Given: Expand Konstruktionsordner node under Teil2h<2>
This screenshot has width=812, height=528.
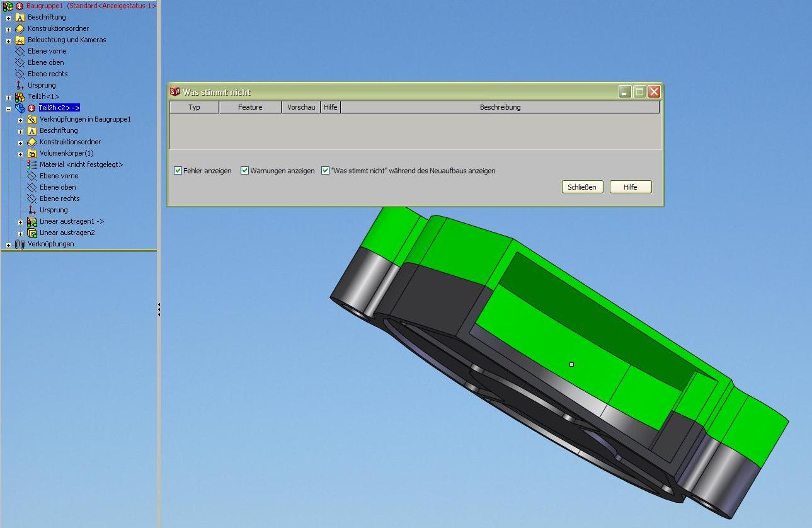Looking at the screenshot, I should click(20, 142).
